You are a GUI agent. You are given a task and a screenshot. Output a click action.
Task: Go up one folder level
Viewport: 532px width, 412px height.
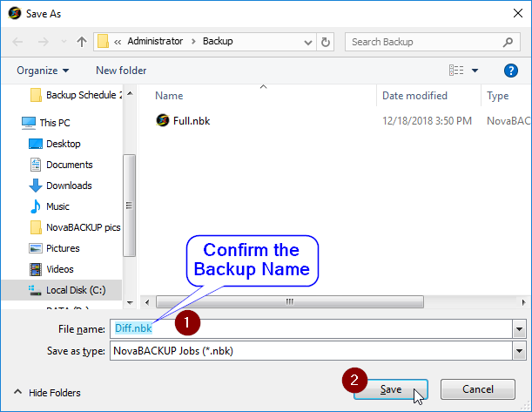pos(82,42)
